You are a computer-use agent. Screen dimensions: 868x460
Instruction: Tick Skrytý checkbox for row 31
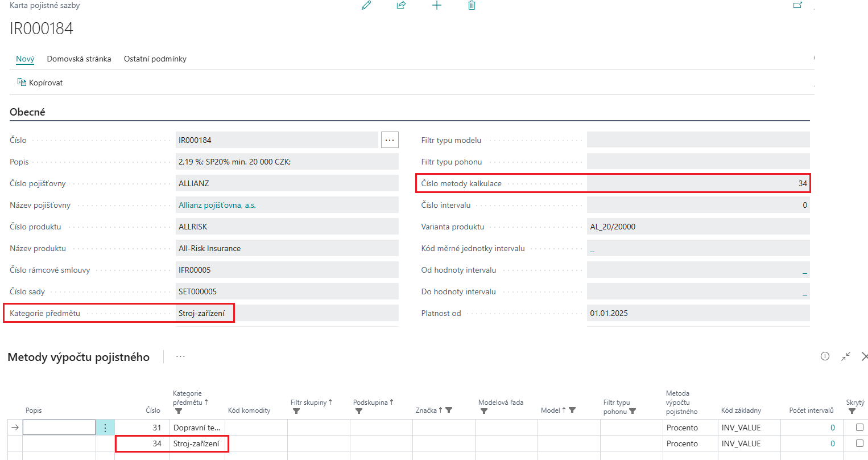pos(859,427)
